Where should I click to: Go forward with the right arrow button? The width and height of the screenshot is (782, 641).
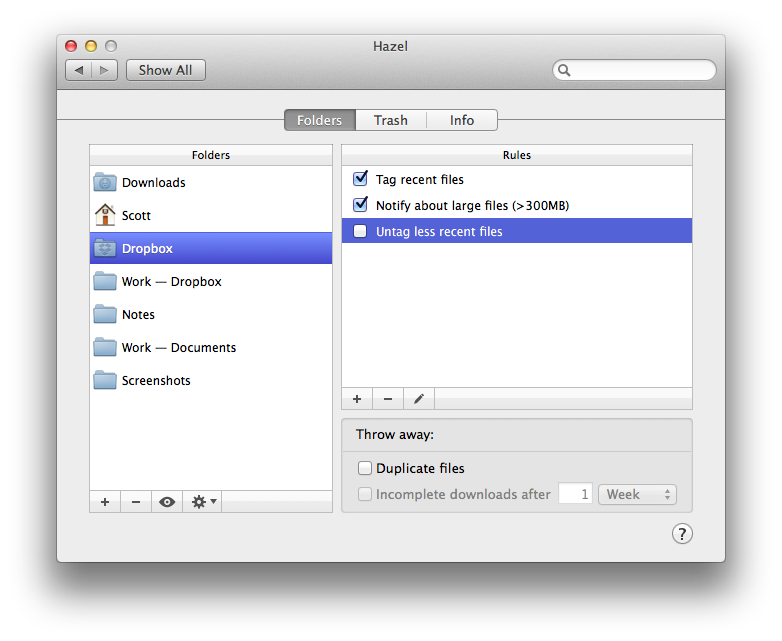coord(104,70)
